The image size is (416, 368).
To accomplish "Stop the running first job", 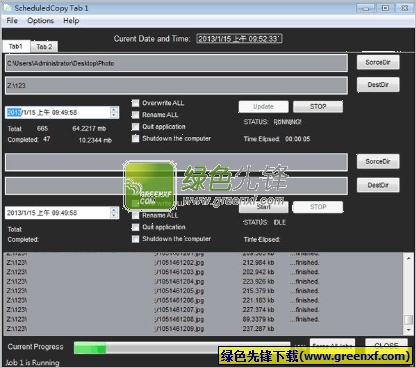I will pyautogui.click(x=318, y=107).
